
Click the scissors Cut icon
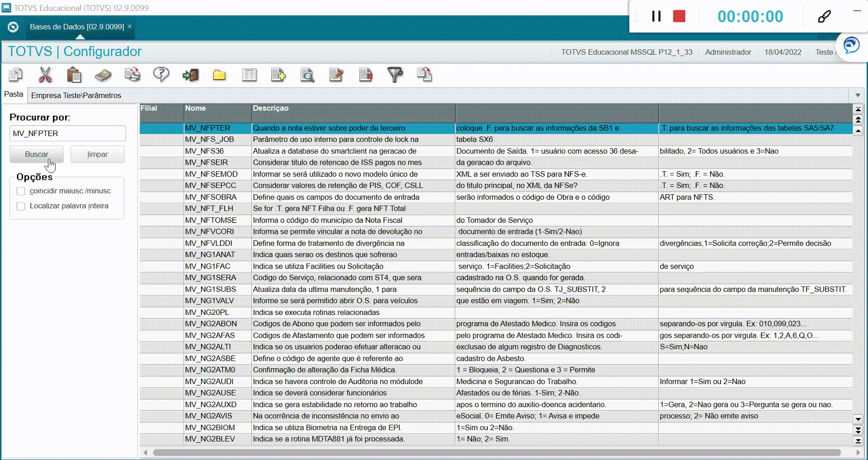click(x=45, y=75)
